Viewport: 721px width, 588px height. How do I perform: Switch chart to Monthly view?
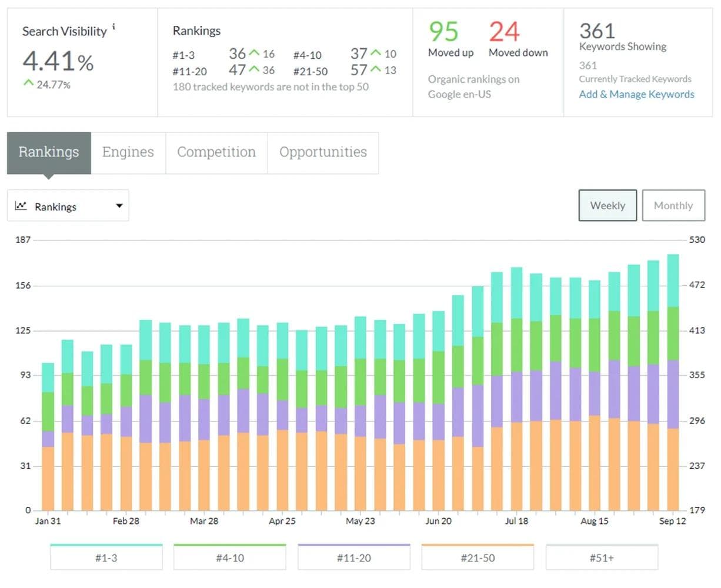point(673,205)
